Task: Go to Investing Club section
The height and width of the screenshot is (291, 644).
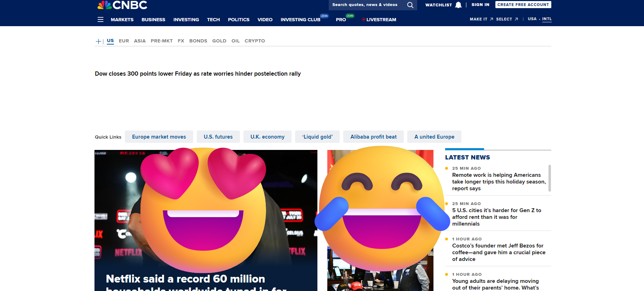Action: (300, 19)
